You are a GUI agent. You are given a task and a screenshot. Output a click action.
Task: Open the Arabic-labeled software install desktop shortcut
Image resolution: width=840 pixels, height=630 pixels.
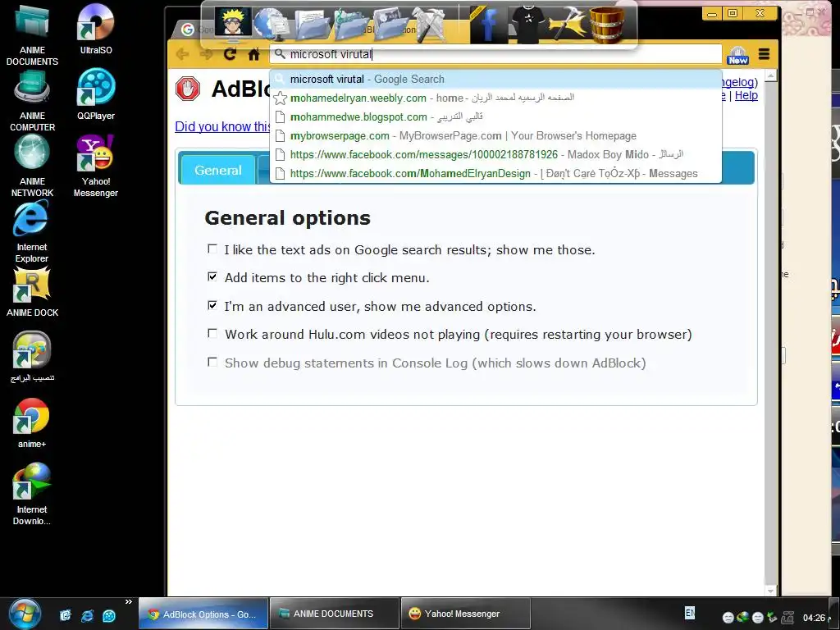coord(32,357)
